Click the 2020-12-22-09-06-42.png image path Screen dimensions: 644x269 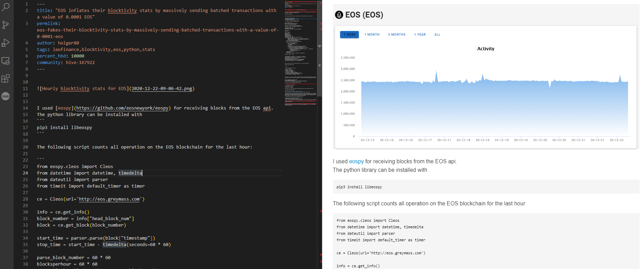(x=162, y=88)
